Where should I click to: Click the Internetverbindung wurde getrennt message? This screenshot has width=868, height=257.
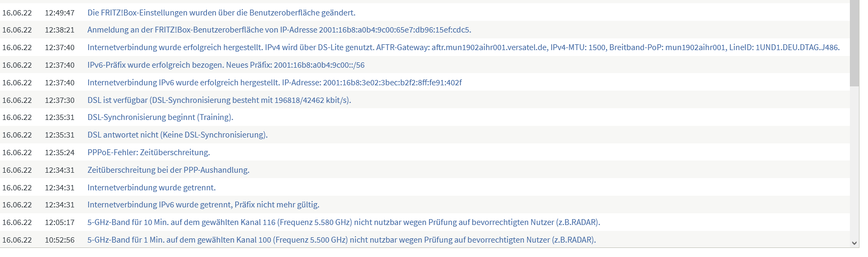pos(152,188)
